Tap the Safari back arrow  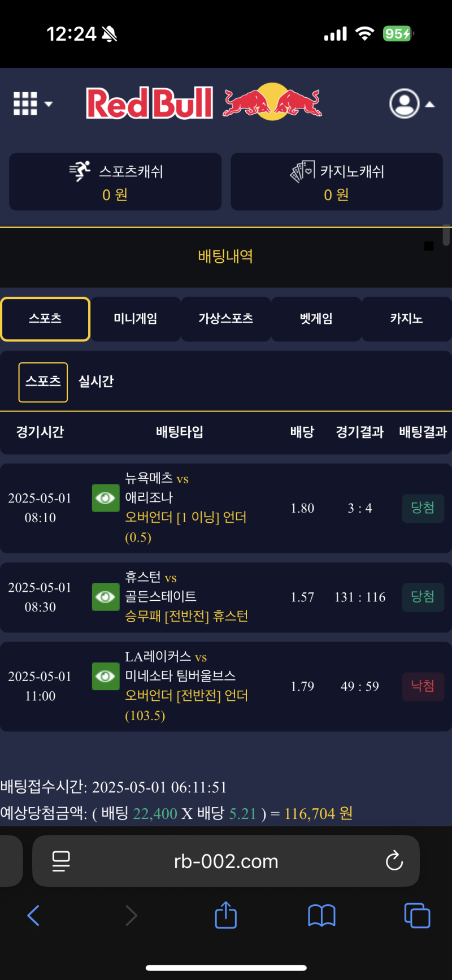pyautogui.click(x=34, y=915)
